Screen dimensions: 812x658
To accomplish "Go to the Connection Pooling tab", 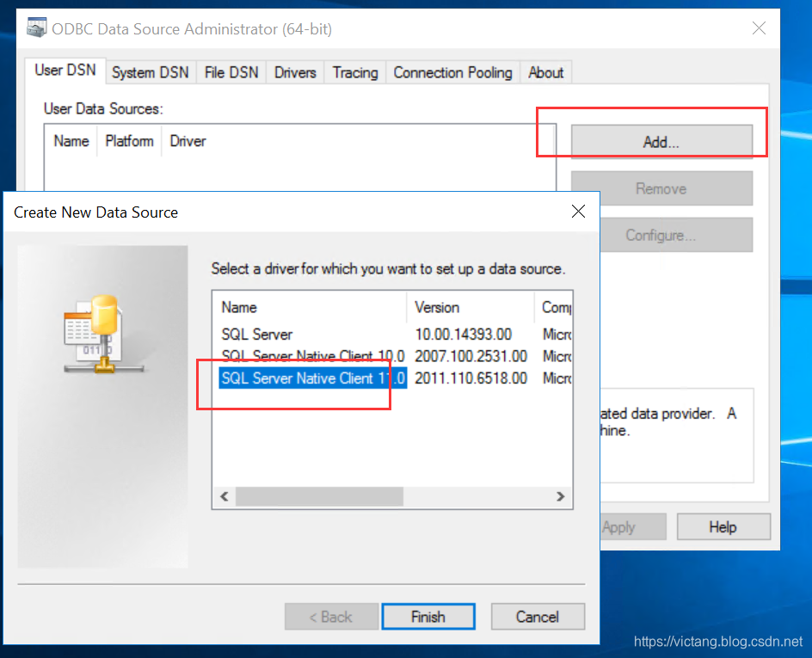I will pyautogui.click(x=452, y=72).
